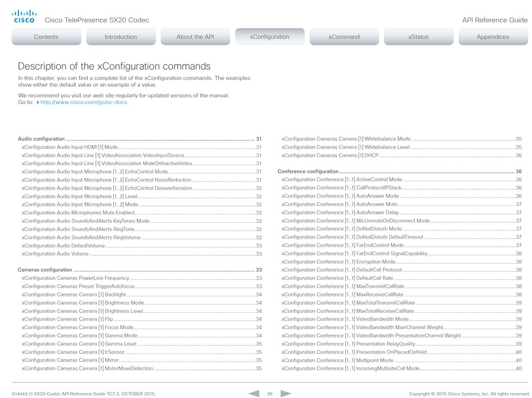Open Conference DoNotDisturb Mode entry
This screenshot has height=398, width=532.
pyautogui.click(x=402, y=229)
